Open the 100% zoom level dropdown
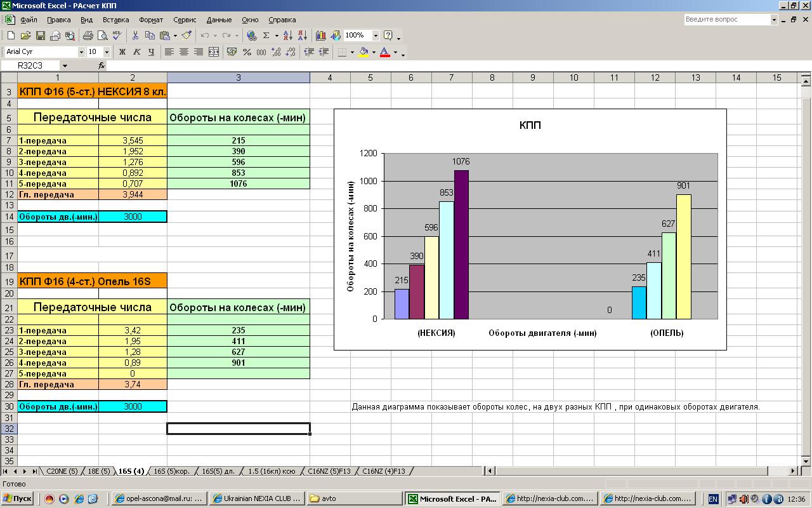812x508 pixels. point(376,36)
